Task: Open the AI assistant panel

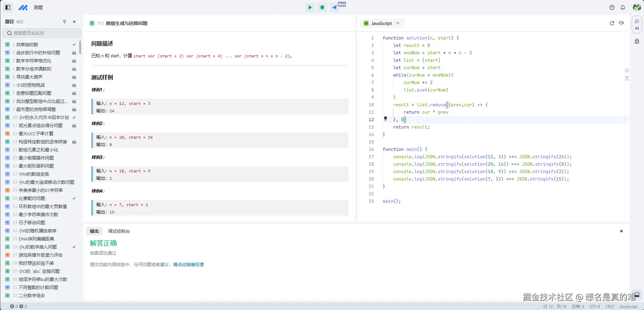Action: [637, 24]
